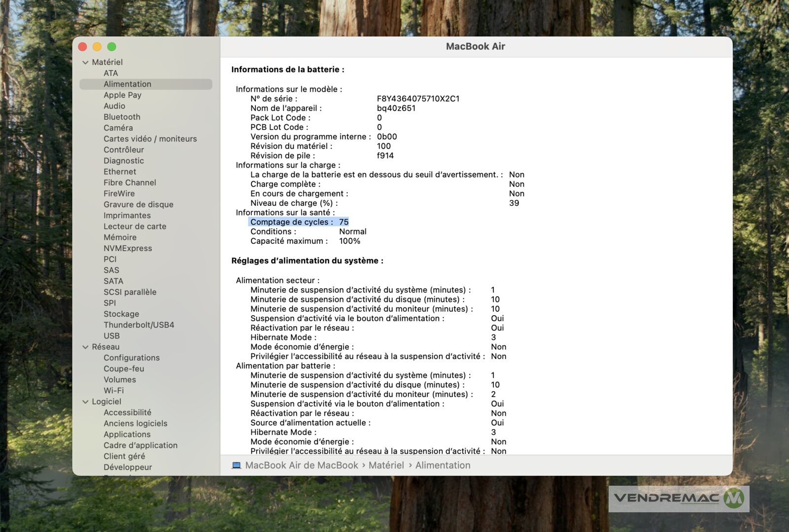Click the green full-screen window button
Viewport: 789px width, 532px height.
click(112, 47)
